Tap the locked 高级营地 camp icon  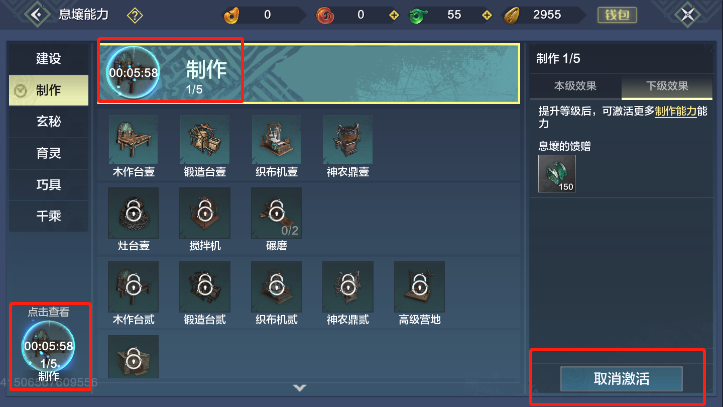tap(419, 287)
